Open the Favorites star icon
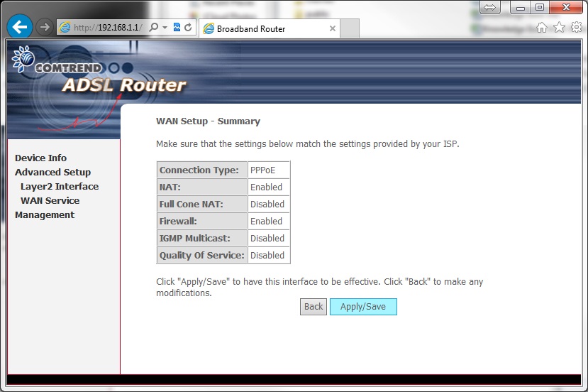The width and height of the screenshot is (588, 392). [559, 28]
